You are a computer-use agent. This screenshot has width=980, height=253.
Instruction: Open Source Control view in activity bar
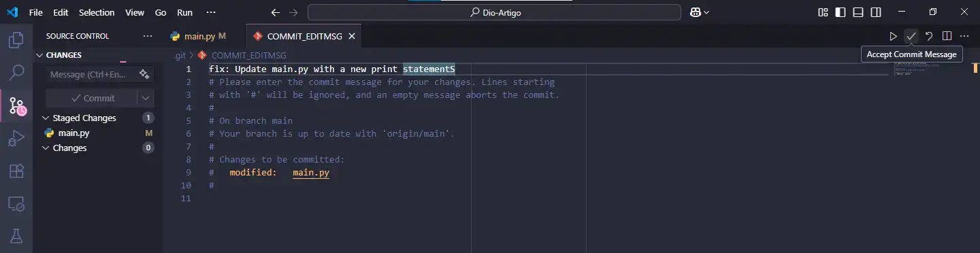coord(16,105)
